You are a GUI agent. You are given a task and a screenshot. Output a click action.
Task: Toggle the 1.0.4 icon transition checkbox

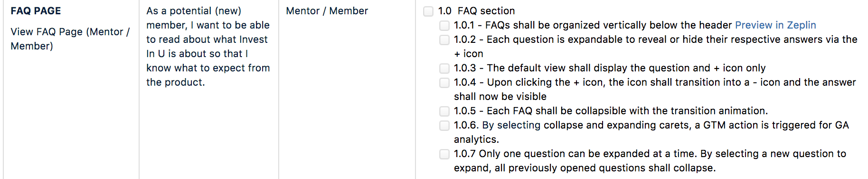444,83
